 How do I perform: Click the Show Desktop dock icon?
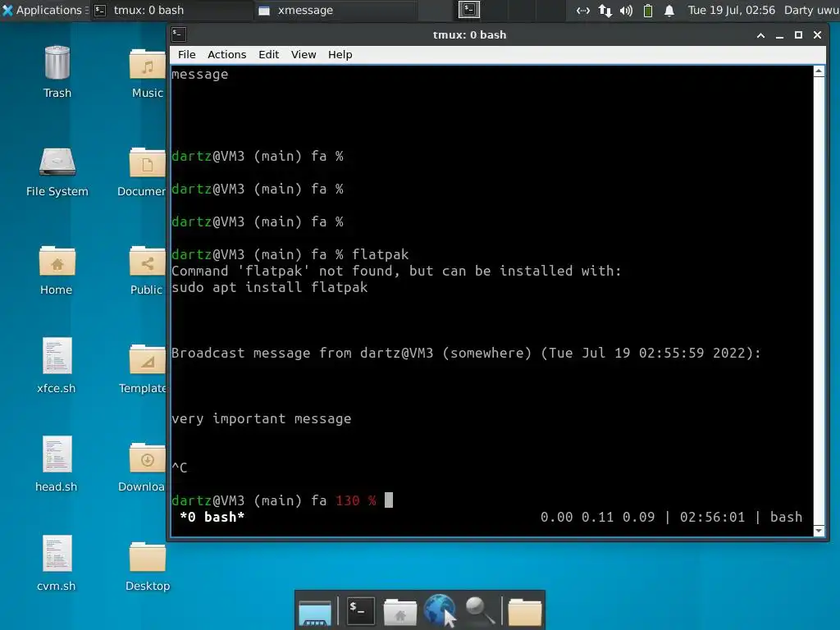[x=315, y=612]
